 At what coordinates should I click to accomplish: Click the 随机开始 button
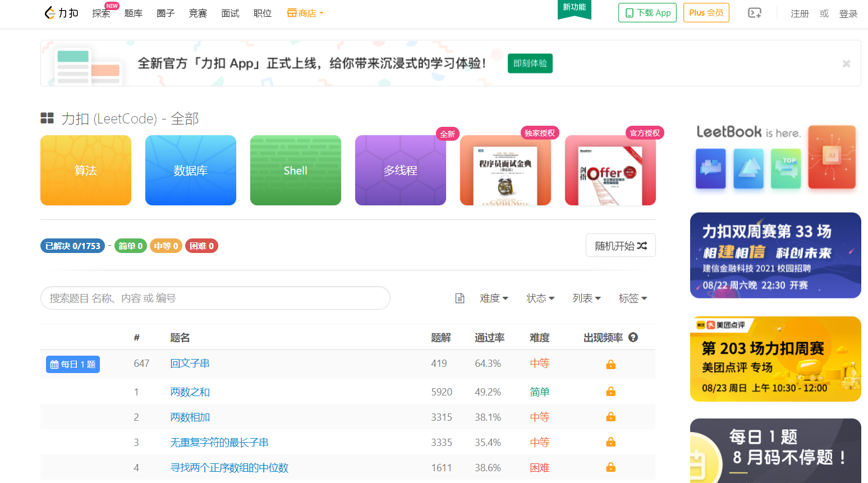pos(621,245)
